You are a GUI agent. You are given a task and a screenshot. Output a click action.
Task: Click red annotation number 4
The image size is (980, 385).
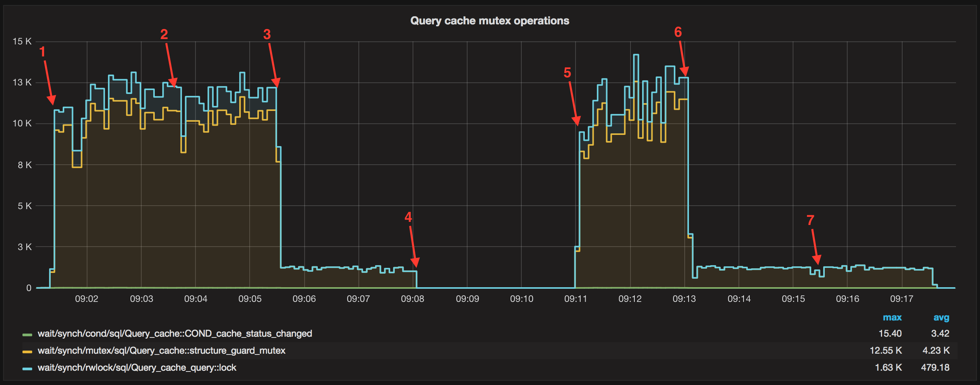408,217
